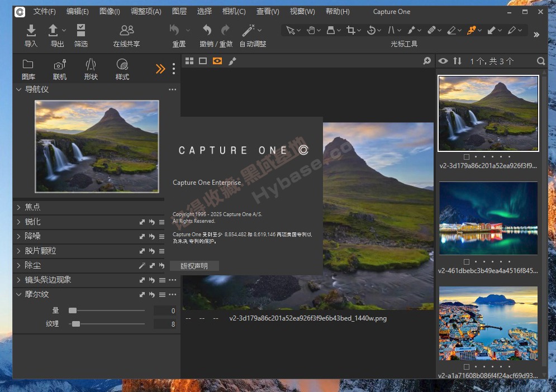Switch to single-image viewer icon

[x=203, y=61]
